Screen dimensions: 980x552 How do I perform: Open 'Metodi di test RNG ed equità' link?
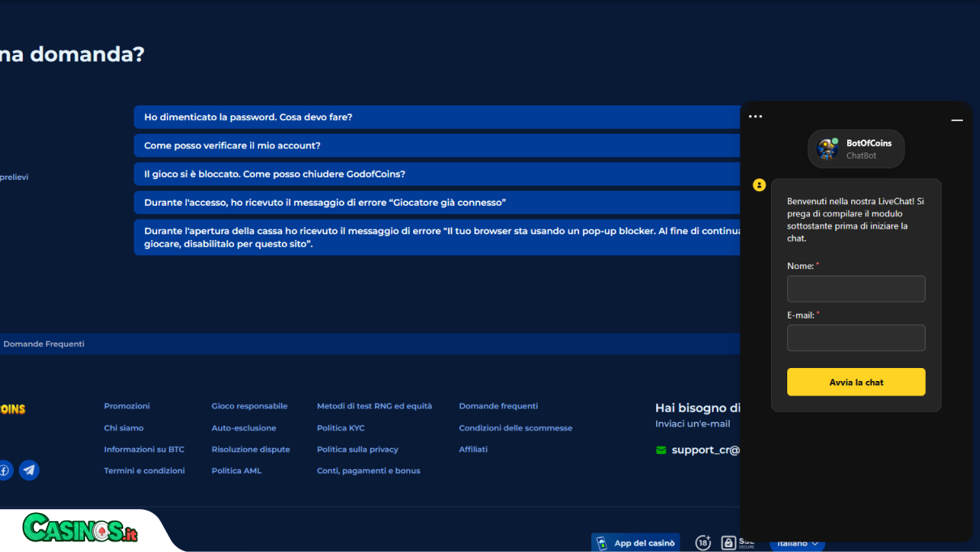[x=374, y=406]
